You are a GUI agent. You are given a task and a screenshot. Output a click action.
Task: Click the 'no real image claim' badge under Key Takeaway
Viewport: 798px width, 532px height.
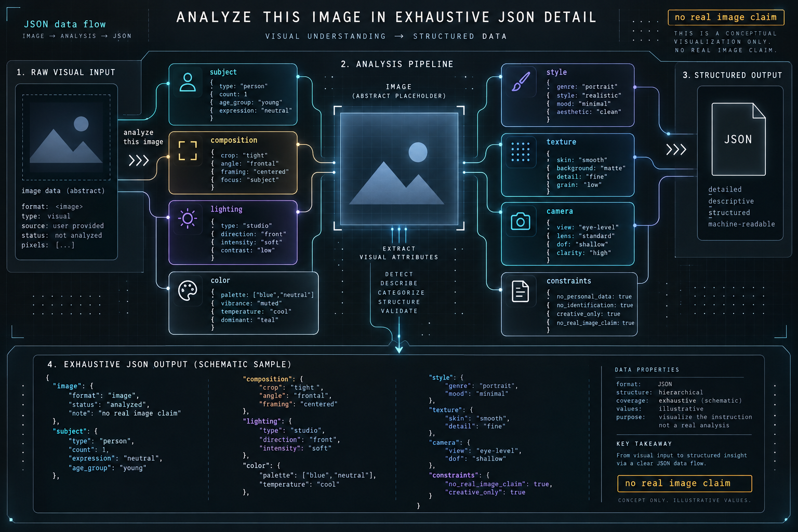pos(685,483)
